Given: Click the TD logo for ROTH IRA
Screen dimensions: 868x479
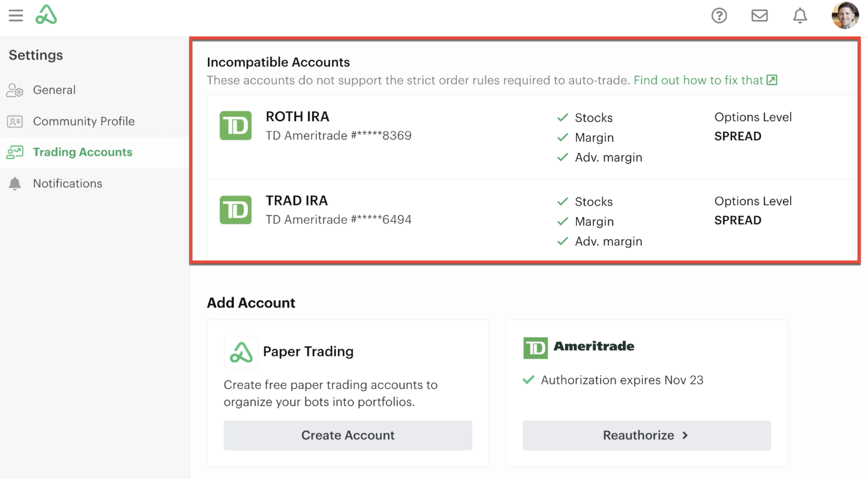Looking at the screenshot, I should tap(236, 125).
